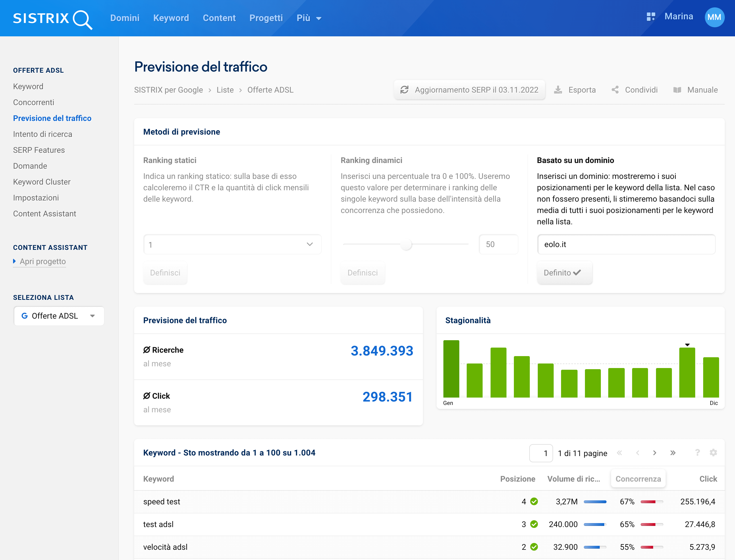The width and height of the screenshot is (735, 560).
Task: Sort by the Concorrenza column
Action: tap(638, 479)
